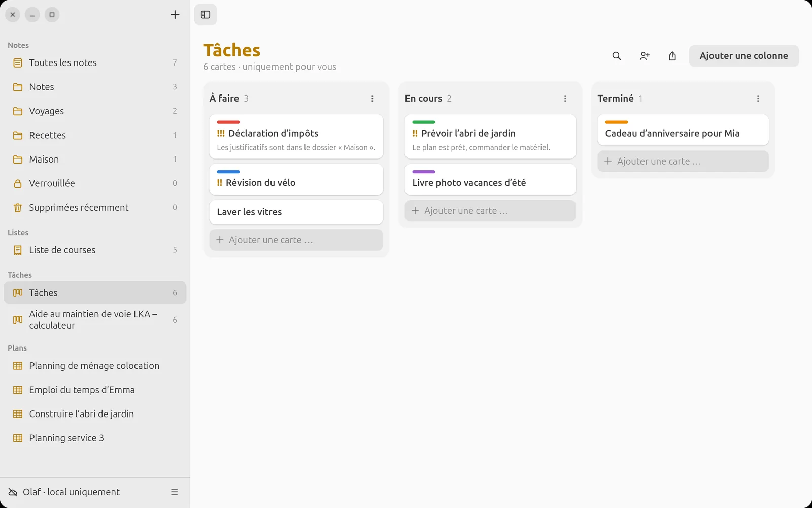This screenshot has width=812, height=508.
Task: Click the plus icon to create a new item
Action: (x=175, y=15)
